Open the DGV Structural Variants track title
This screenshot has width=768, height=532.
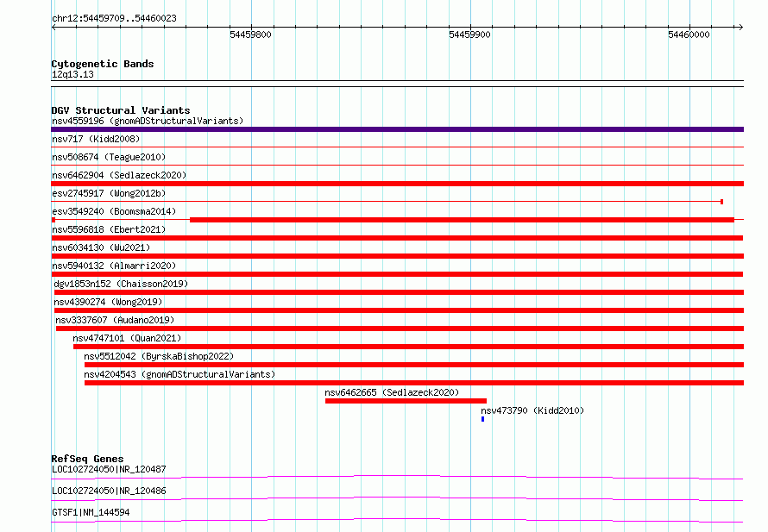[121, 110]
